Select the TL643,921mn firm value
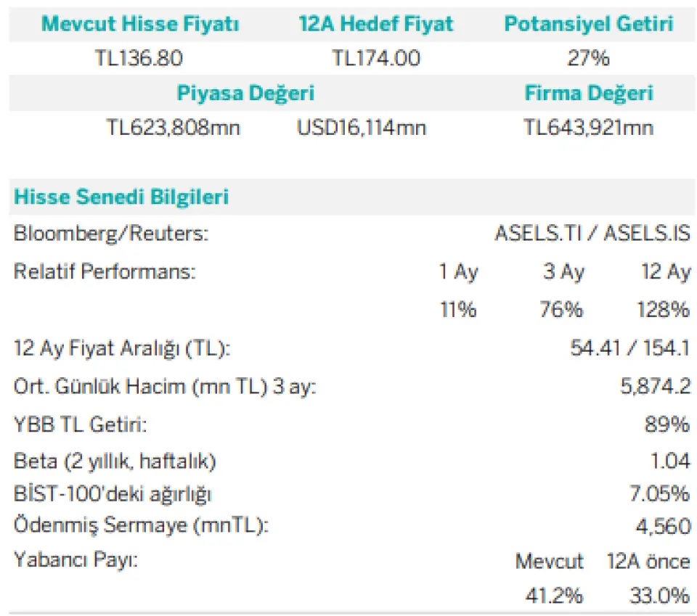 point(589,128)
